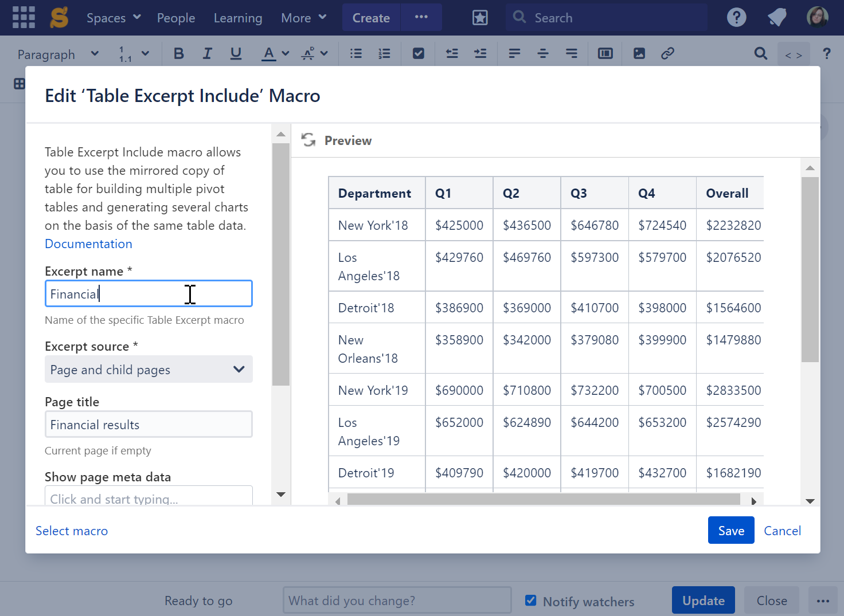The width and height of the screenshot is (844, 616).
Task: Insert a link using link icon
Action: (667, 54)
